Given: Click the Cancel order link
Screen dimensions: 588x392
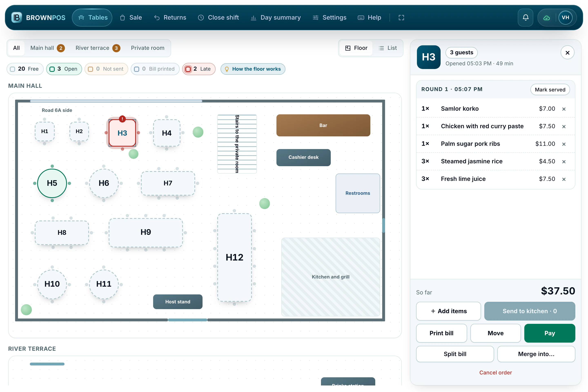Looking at the screenshot, I should coord(496,372).
